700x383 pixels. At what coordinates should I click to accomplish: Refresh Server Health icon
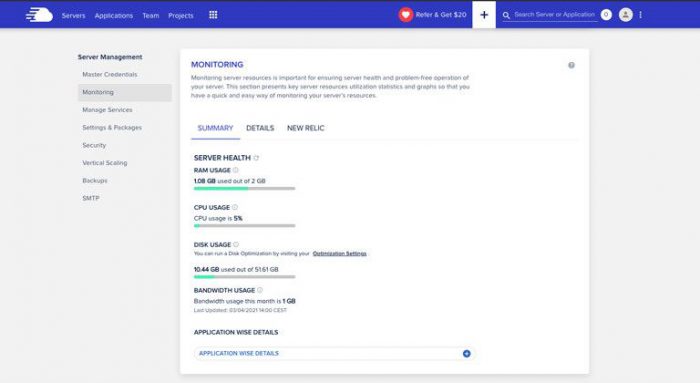[x=256, y=158]
